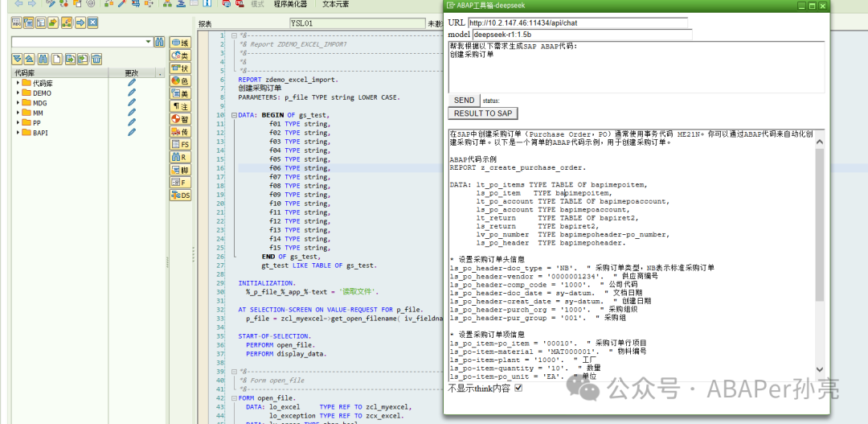
Task: Click the URL input field
Action: [577, 23]
